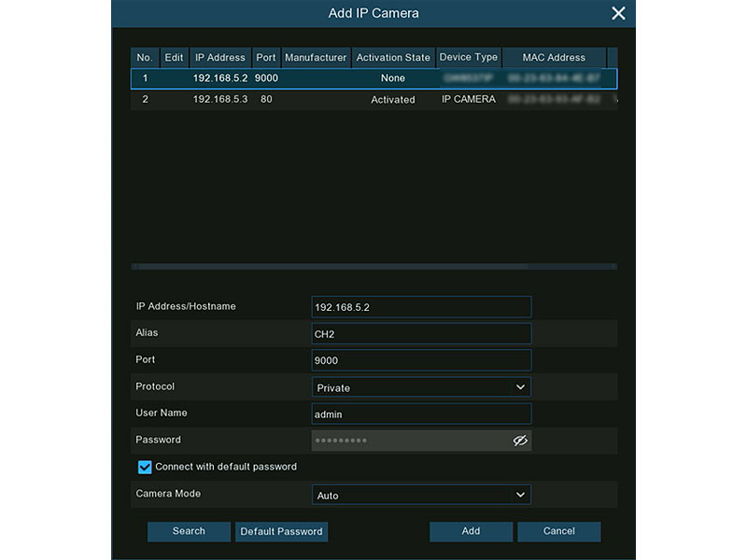Click the Default Password button
This screenshot has height=560, width=747.
click(281, 531)
